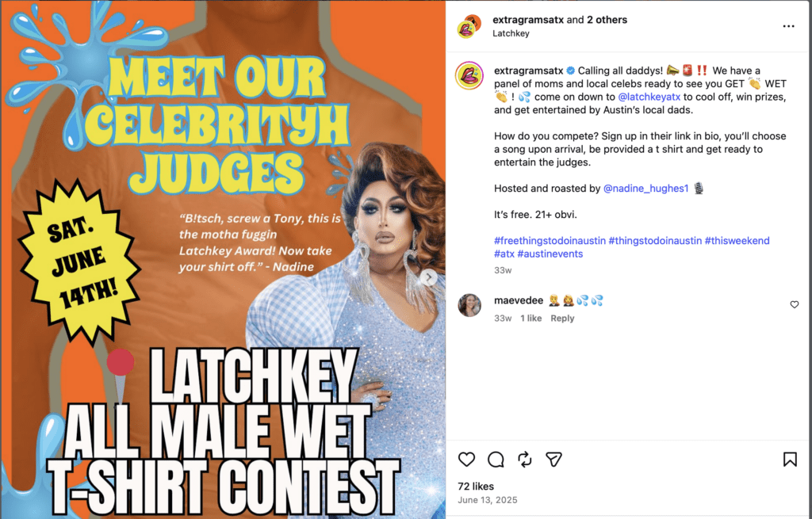Advance carousel with the next arrow
The height and width of the screenshot is (519, 812).
point(428,278)
